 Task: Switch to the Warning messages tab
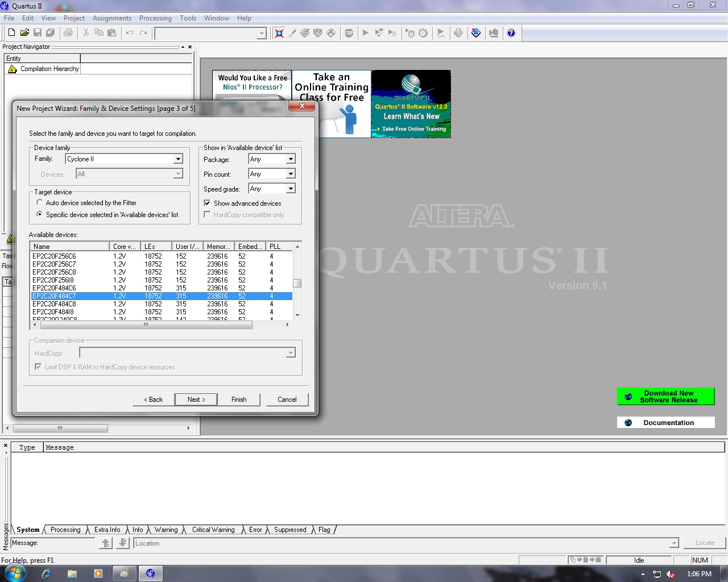click(166, 529)
